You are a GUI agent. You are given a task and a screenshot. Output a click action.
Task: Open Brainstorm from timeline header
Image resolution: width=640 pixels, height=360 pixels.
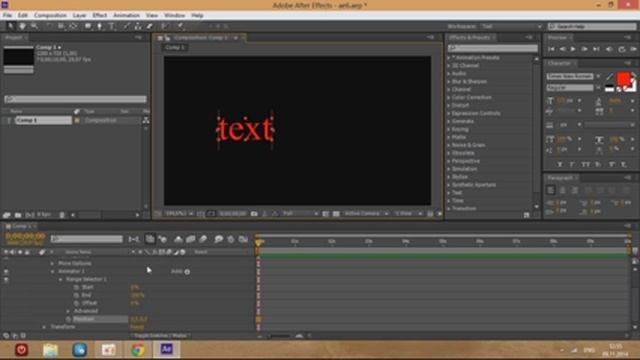click(x=218, y=239)
